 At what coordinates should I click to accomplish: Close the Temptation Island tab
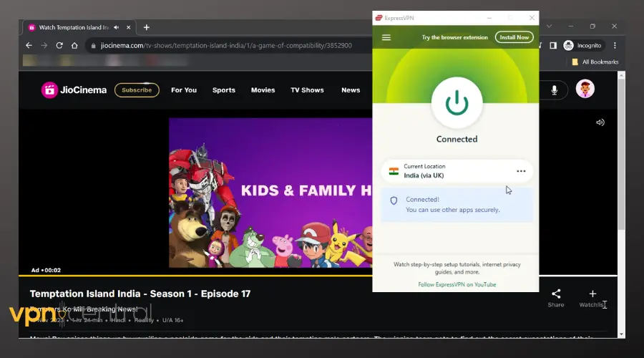click(129, 27)
